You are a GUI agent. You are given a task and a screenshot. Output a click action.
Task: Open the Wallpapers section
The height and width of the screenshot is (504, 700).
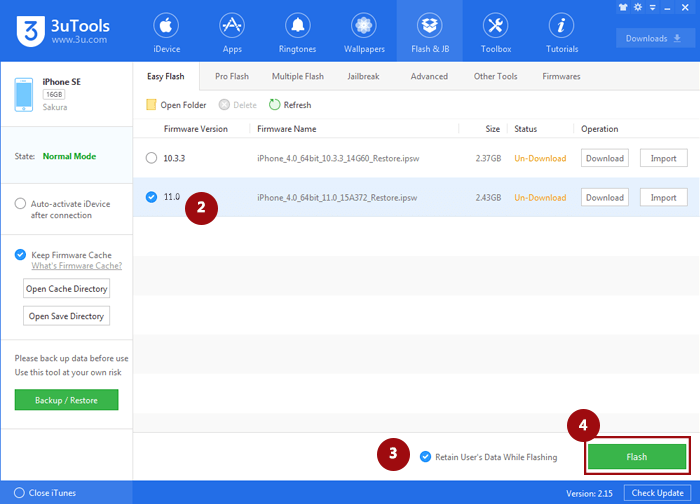click(x=363, y=31)
